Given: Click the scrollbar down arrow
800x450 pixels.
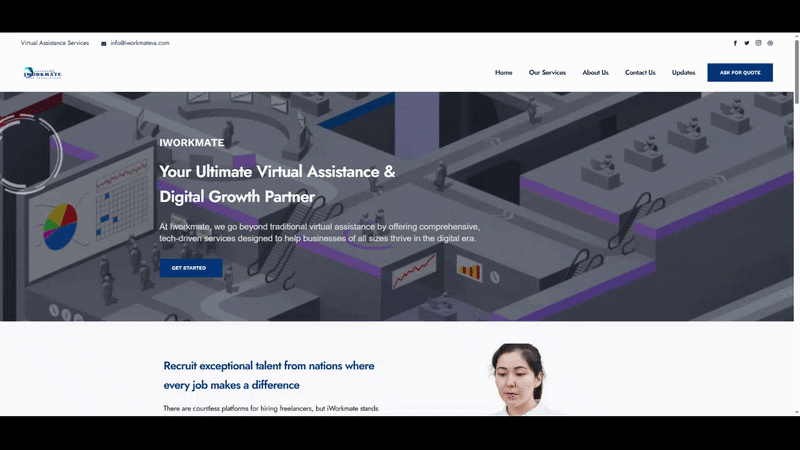Looking at the screenshot, I should pos(796,412).
